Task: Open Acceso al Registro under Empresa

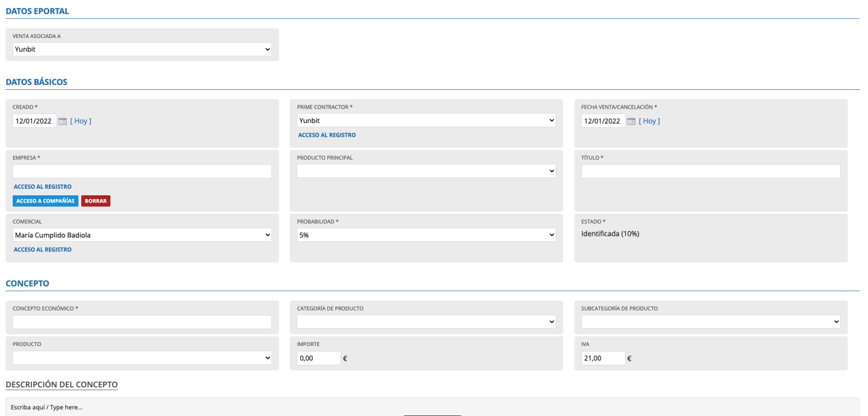Action: pos(42,187)
